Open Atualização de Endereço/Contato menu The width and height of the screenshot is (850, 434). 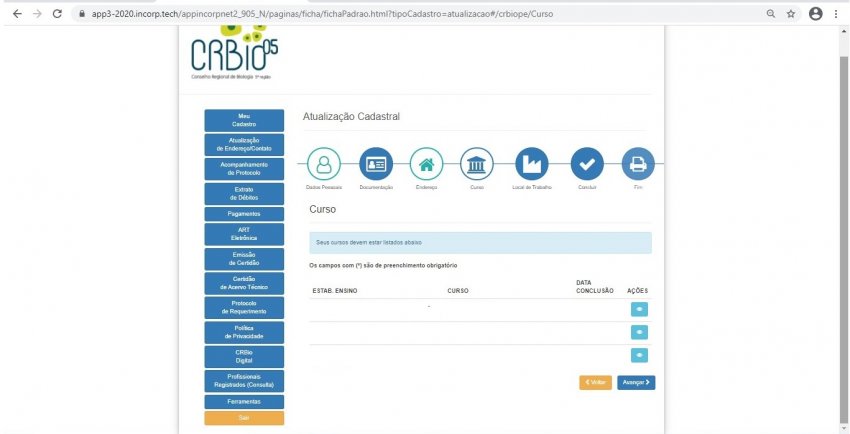[x=244, y=145]
